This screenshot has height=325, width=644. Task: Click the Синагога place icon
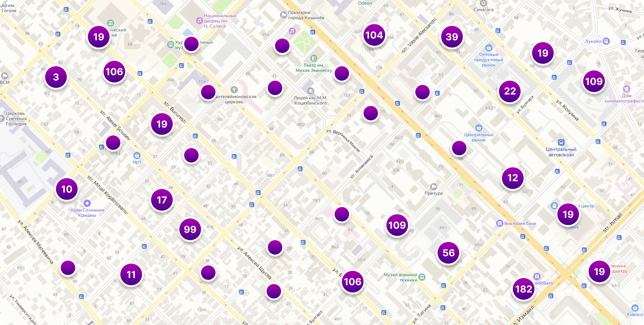click(483, 3)
